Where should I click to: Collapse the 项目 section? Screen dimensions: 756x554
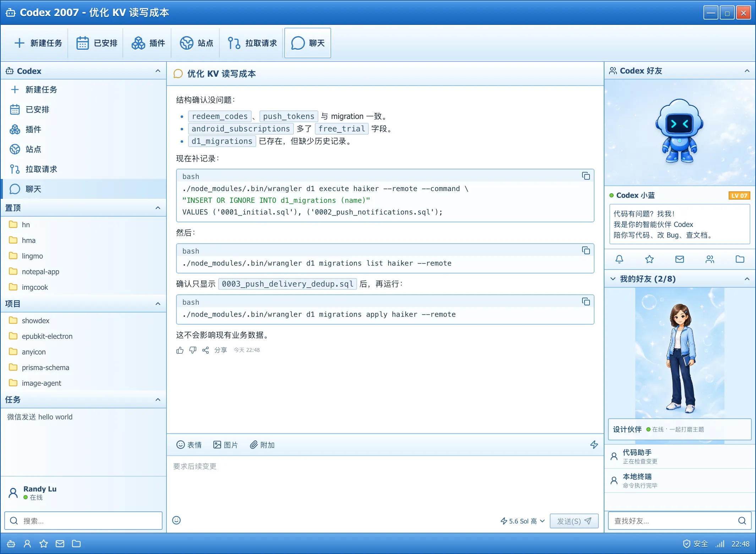pyautogui.click(x=158, y=304)
